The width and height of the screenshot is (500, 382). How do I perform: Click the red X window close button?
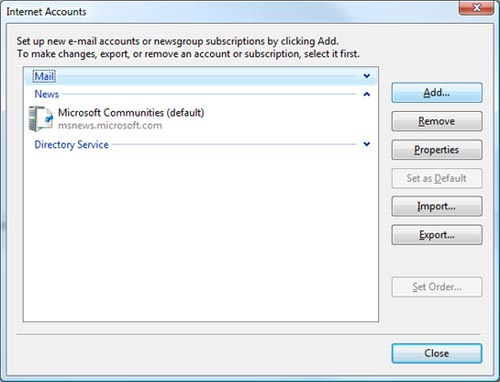tap(476, 7)
